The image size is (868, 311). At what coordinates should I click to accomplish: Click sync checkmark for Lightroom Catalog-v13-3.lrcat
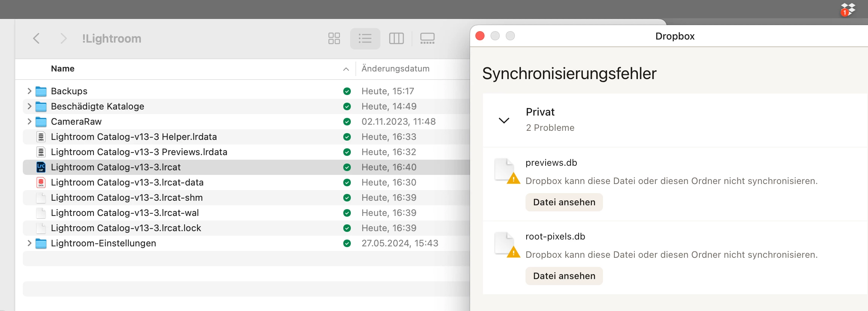347,167
